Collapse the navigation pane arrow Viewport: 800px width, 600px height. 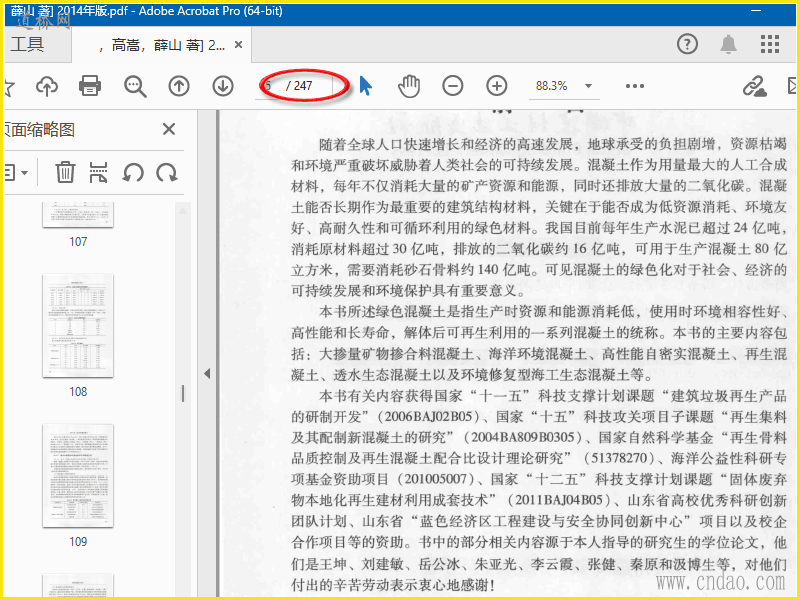[207, 373]
